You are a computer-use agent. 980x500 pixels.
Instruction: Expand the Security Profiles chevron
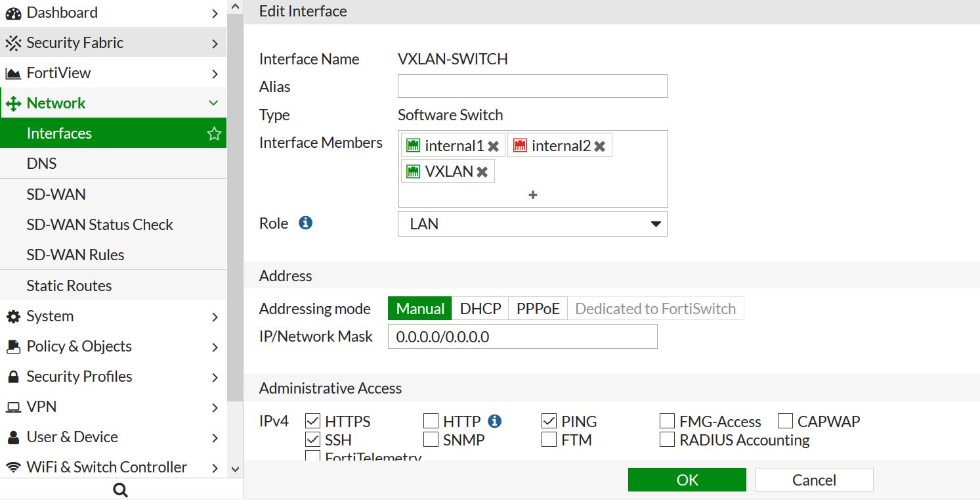[215, 377]
